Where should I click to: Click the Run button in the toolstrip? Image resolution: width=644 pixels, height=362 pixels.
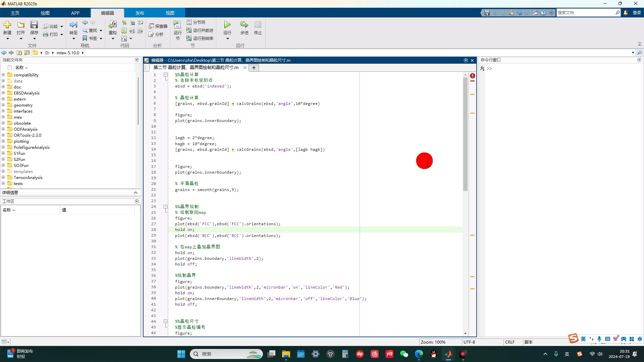[x=227, y=25]
